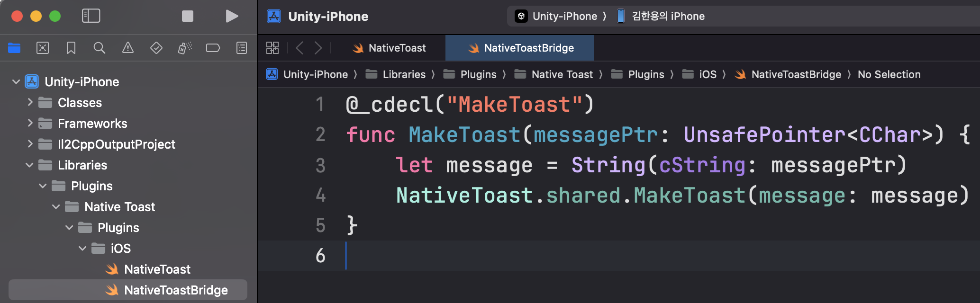
Task: Open the Breakpoint navigator icon
Action: (213, 48)
